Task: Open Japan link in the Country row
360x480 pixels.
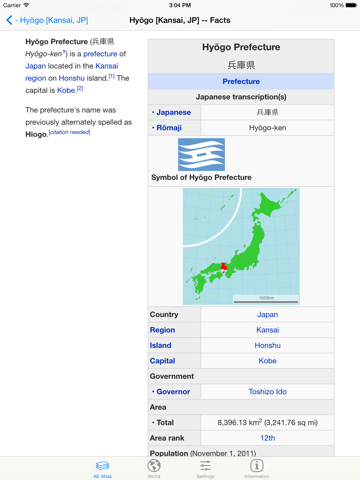Action: pos(267,314)
